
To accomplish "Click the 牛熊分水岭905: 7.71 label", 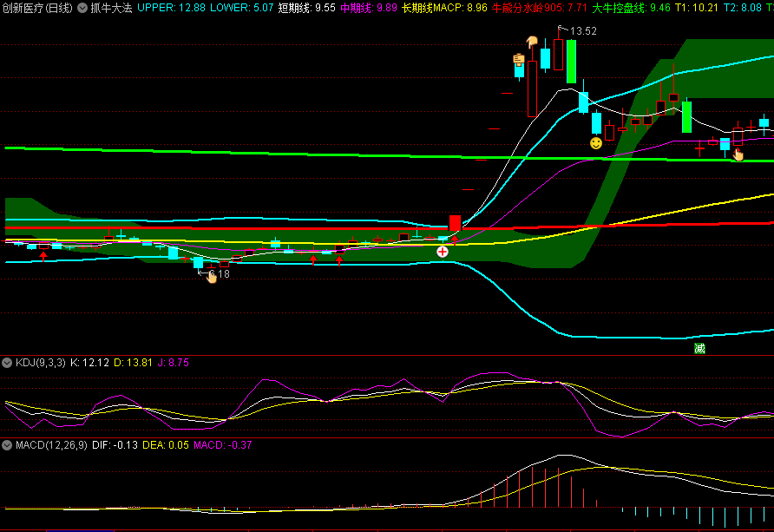I will coord(540,8).
